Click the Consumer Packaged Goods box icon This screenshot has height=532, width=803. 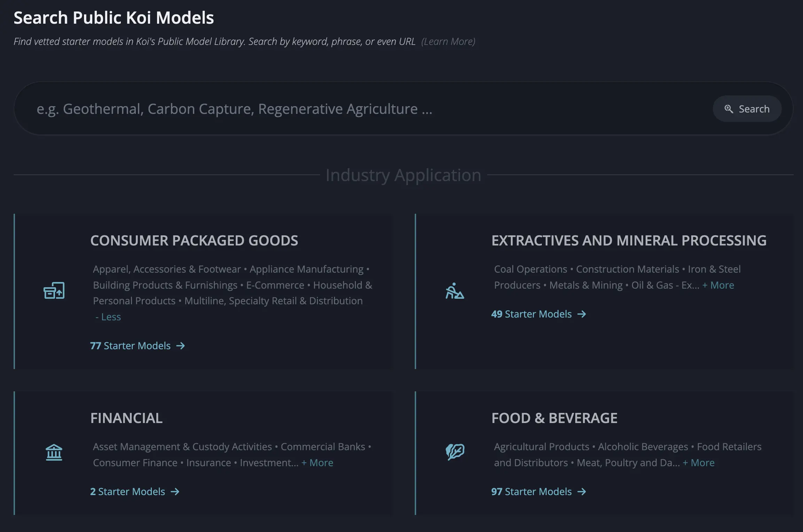pos(54,290)
